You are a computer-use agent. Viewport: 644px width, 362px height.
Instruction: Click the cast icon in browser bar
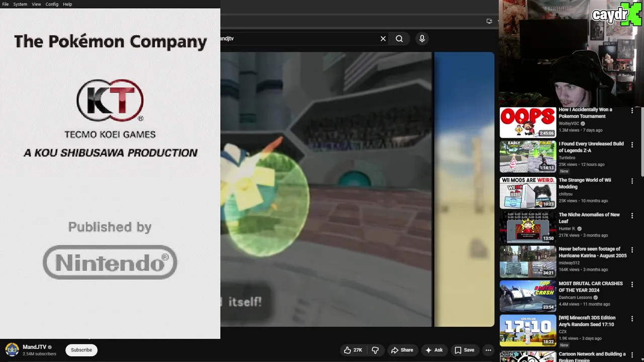(x=489, y=21)
